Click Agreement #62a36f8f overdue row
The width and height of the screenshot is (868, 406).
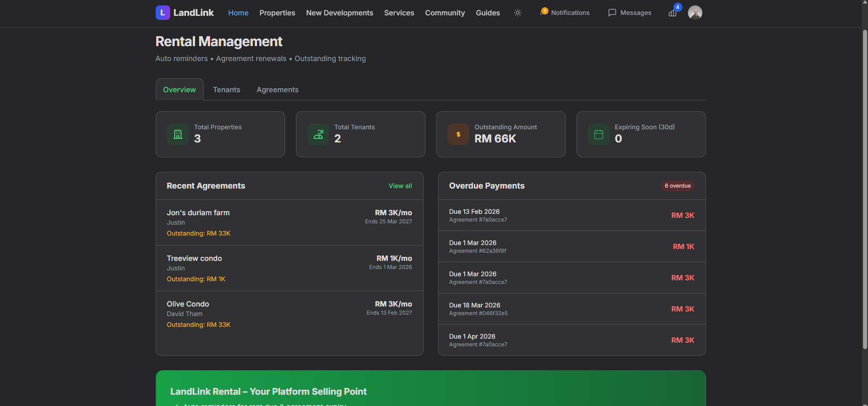(x=572, y=246)
